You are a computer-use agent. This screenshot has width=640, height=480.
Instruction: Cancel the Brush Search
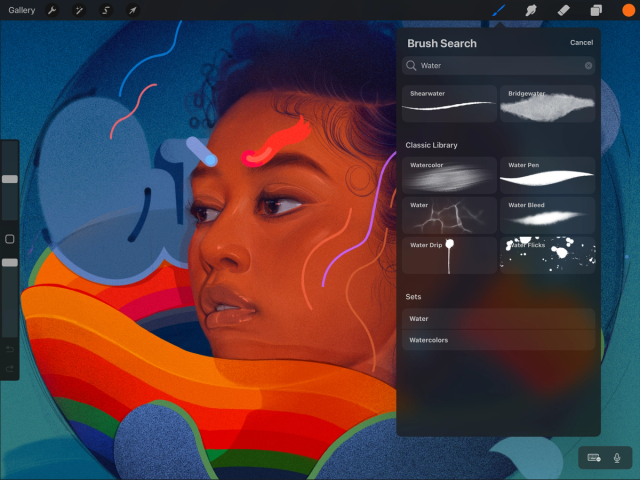pyautogui.click(x=581, y=42)
